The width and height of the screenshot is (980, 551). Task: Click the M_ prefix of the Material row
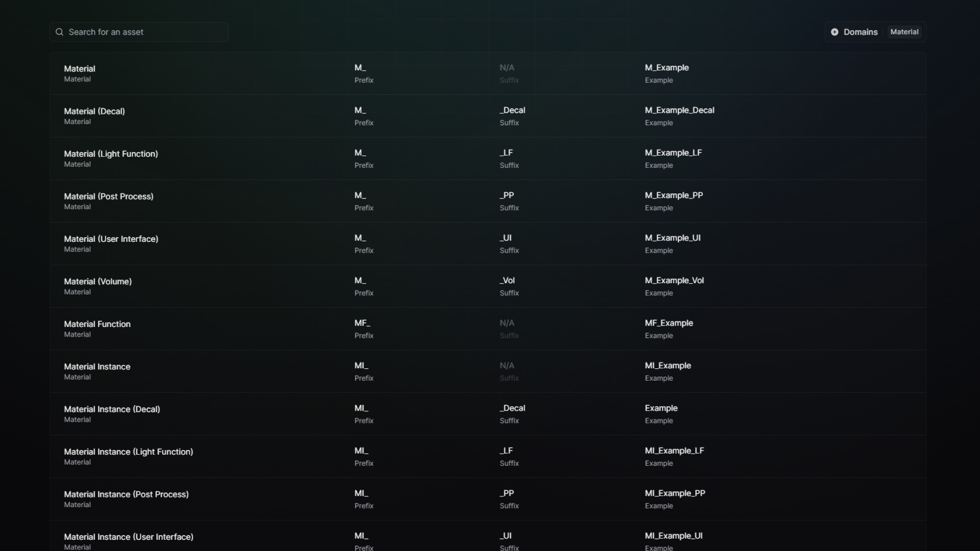pos(360,68)
